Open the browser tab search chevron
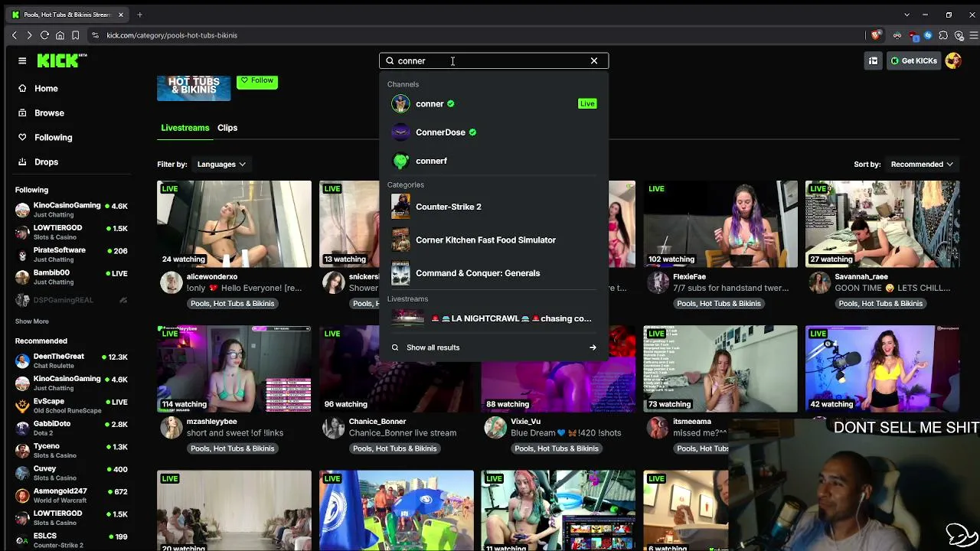The width and height of the screenshot is (980, 551). (906, 15)
